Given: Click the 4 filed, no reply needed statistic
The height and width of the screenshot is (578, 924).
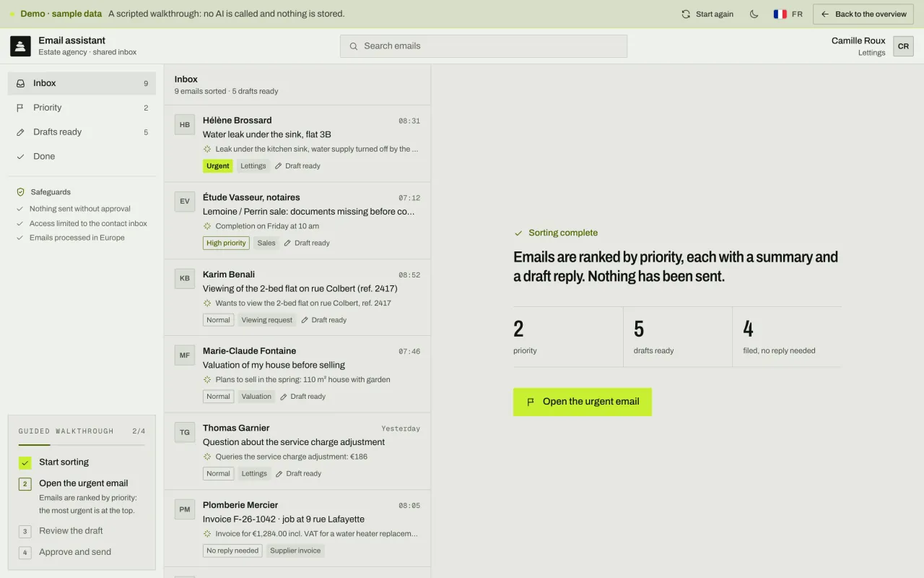Looking at the screenshot, I should [x=787, y=337].
